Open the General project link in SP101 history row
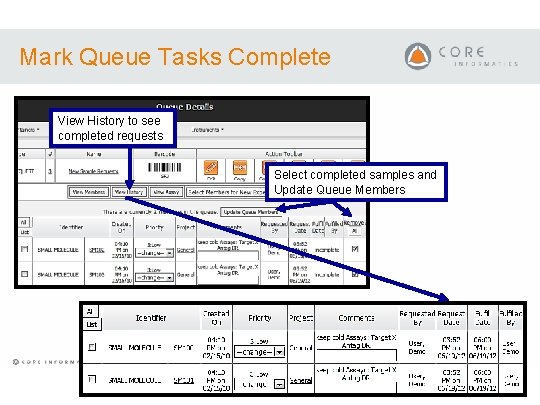The width and height of the screenshot is (540, 405). (301, 380)
